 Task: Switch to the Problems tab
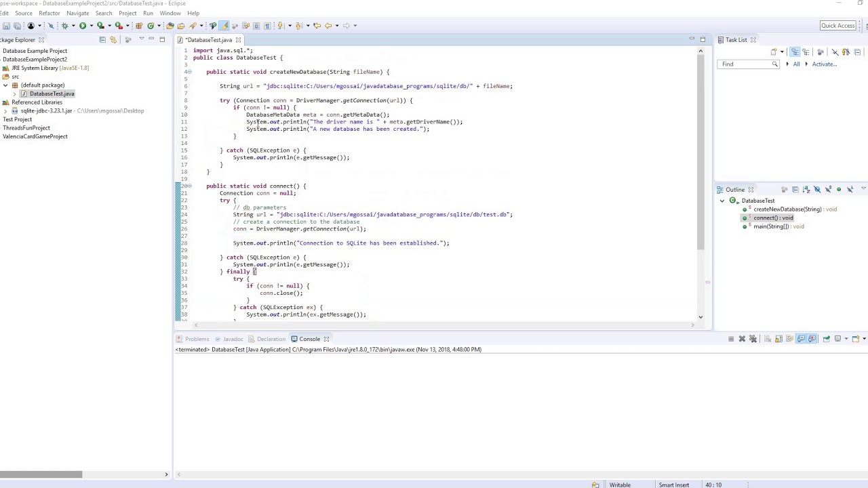click(197, 339)
